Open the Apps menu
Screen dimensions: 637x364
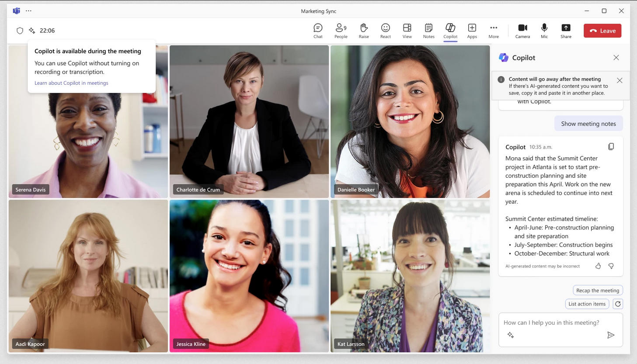(472, 31)
